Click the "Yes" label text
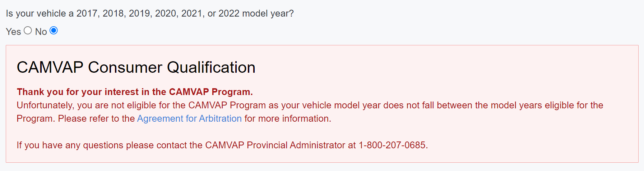The width and height of the screenshot is (644, 171). coord(13,32)
